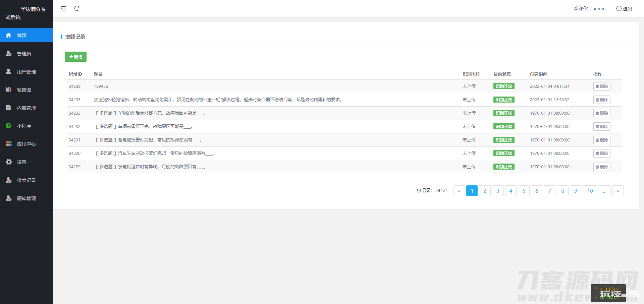
Task: Click the ... more pages button
Action: tap(605, 191)
